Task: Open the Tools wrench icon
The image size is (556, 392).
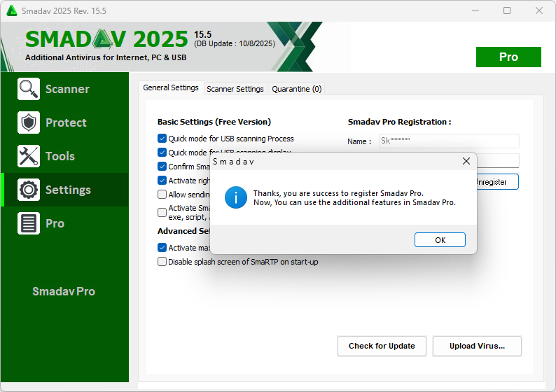Action: (29, 156)
